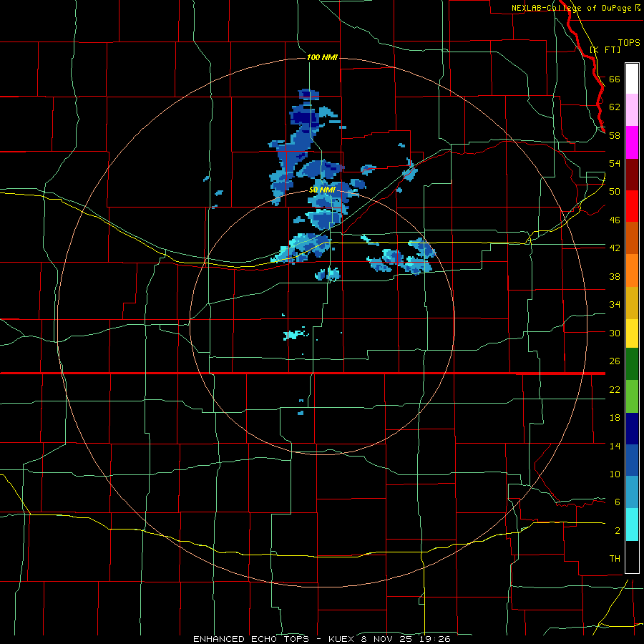Select the light blue swatch near 6

click(x=632, y=492)
